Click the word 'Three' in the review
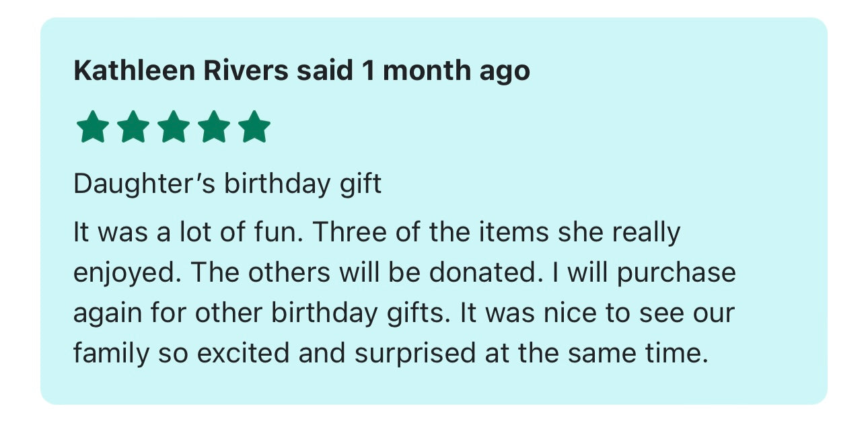Screen dimensions: 868x423 click(x=349, y=233)
